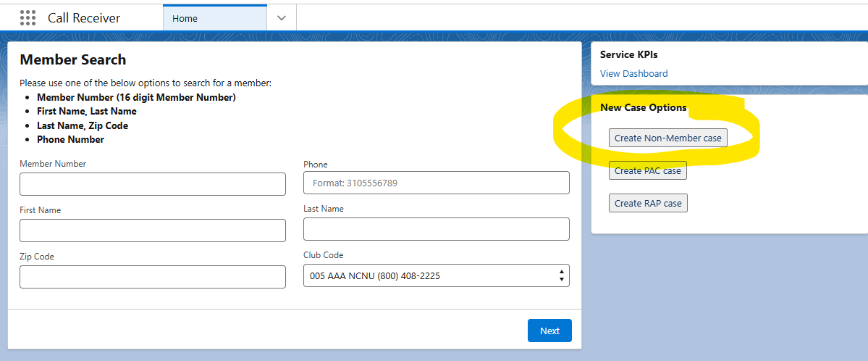Click the Club Code field label
The image size is (868, 361).
(323, 255)
